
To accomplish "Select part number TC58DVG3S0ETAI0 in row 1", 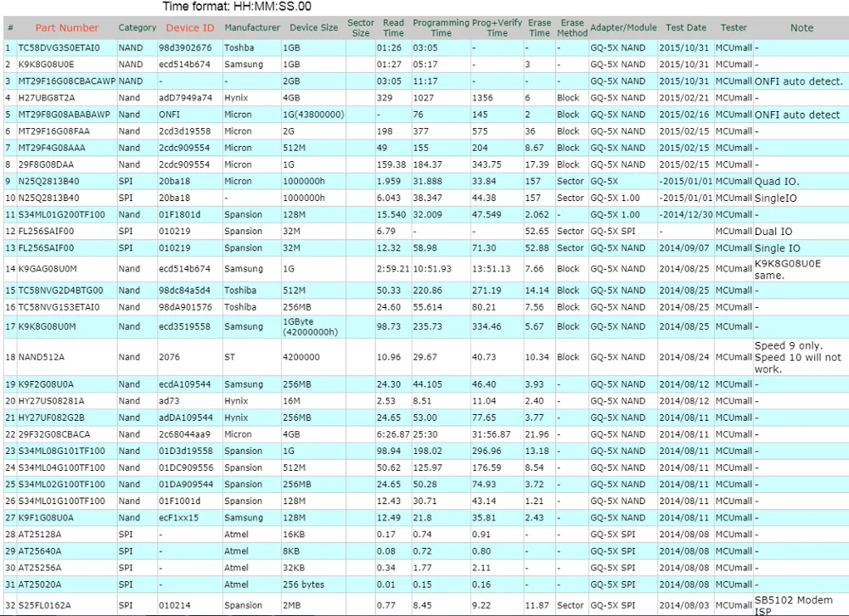I will 59,48.
